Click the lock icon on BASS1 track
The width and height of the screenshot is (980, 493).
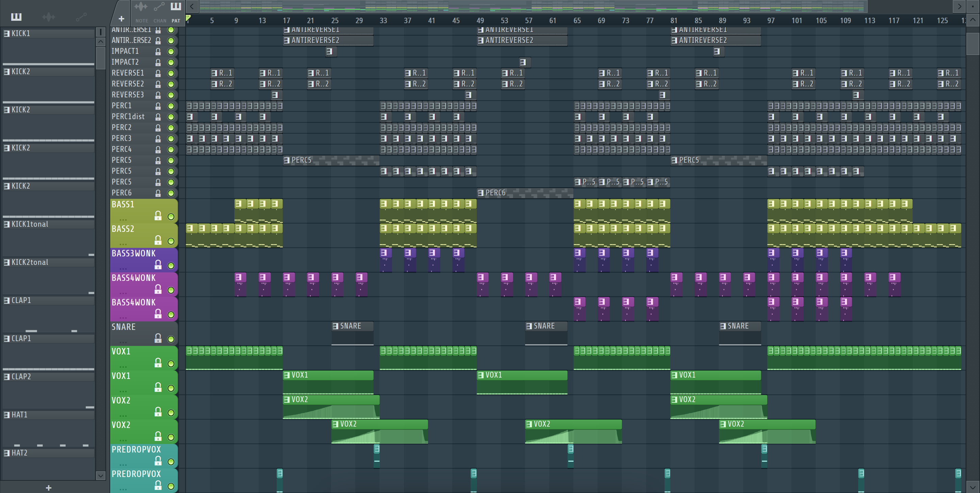click(x=158, y=216)
